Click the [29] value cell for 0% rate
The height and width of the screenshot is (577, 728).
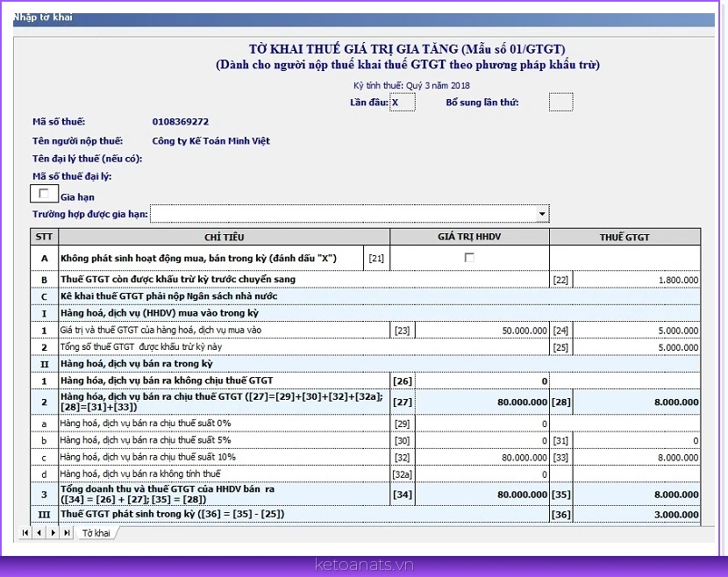click(x=482, y=424)
